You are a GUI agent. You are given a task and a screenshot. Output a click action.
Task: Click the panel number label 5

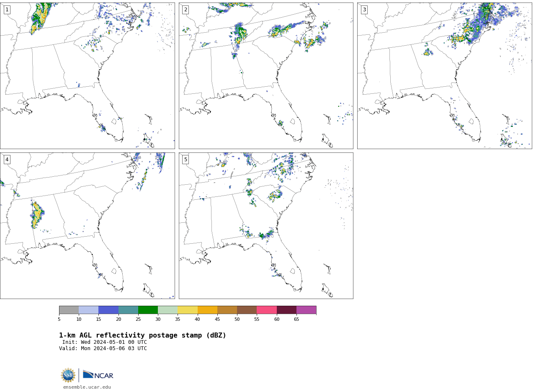186,160
